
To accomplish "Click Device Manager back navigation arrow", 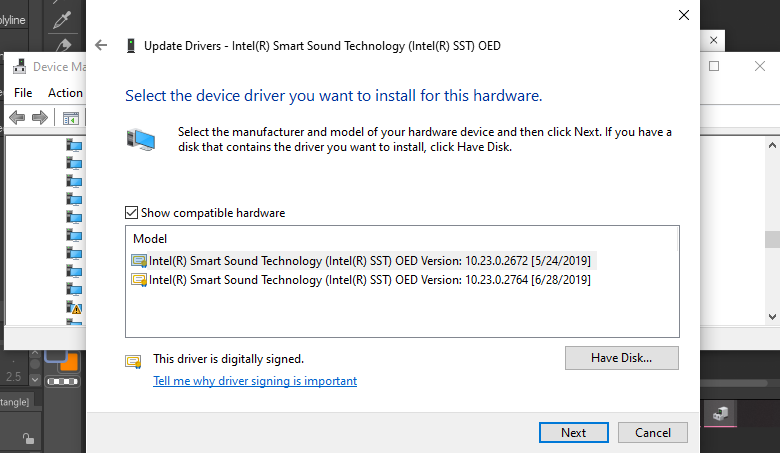I will 18,118.
